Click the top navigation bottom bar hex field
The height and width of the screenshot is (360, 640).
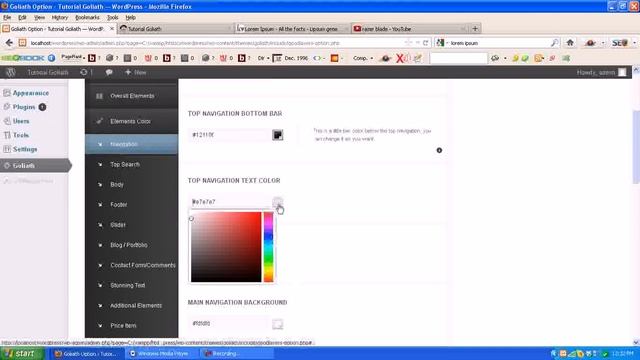pyautogui.click(x=229, y=135)
